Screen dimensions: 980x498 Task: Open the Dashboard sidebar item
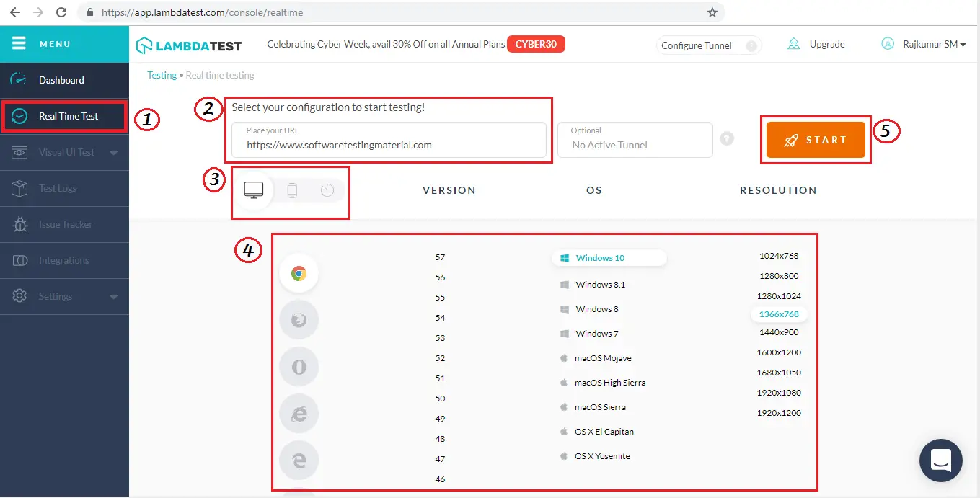(64, 80)
